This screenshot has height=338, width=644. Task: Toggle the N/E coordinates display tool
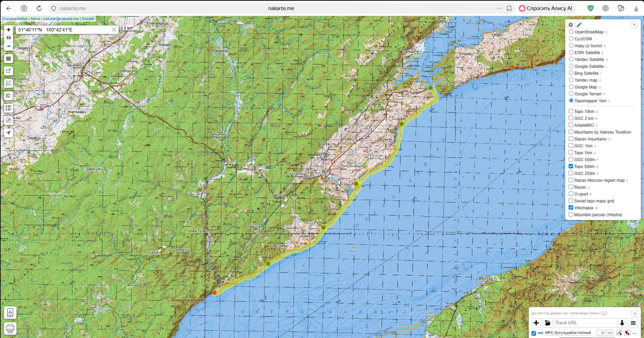coord(9,108)
